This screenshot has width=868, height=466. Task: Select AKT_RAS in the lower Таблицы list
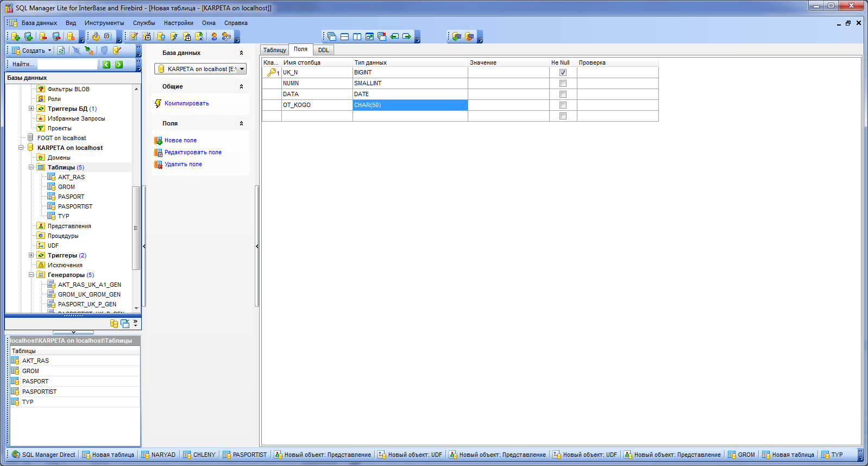pos(35,361)
